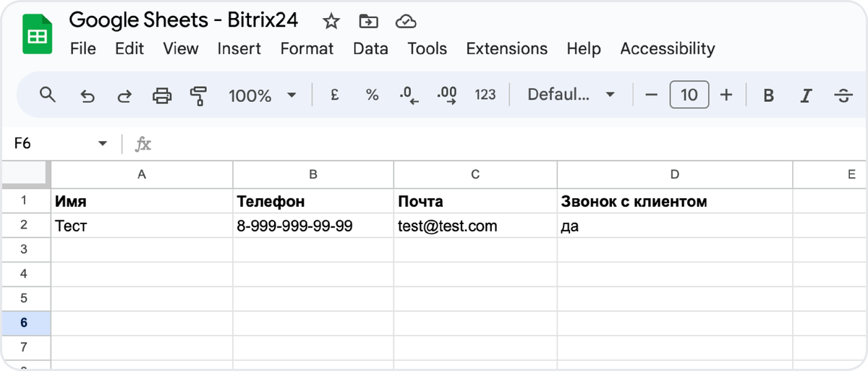Screen dimensions: 868x371
Task: Redo the last action
Action: coord(124,95)
